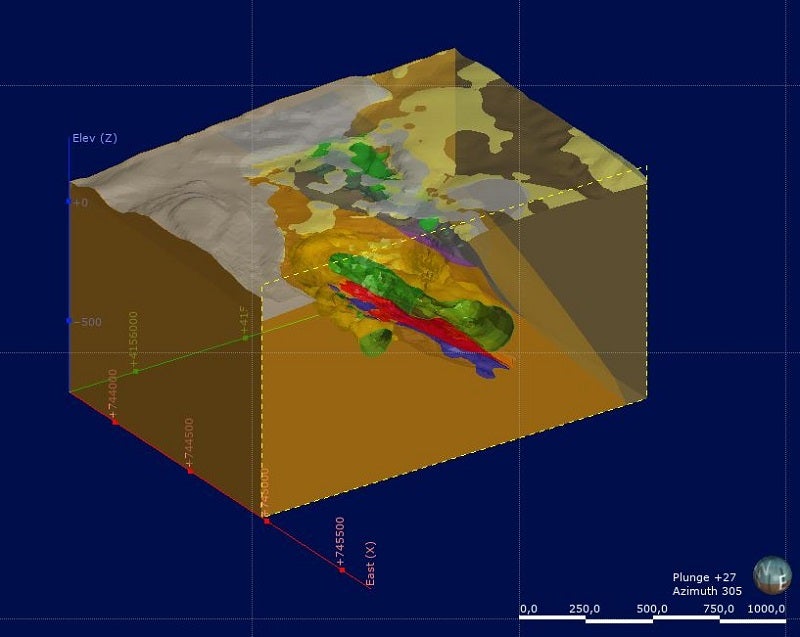Click the compass orientation globe

point(771,577)
